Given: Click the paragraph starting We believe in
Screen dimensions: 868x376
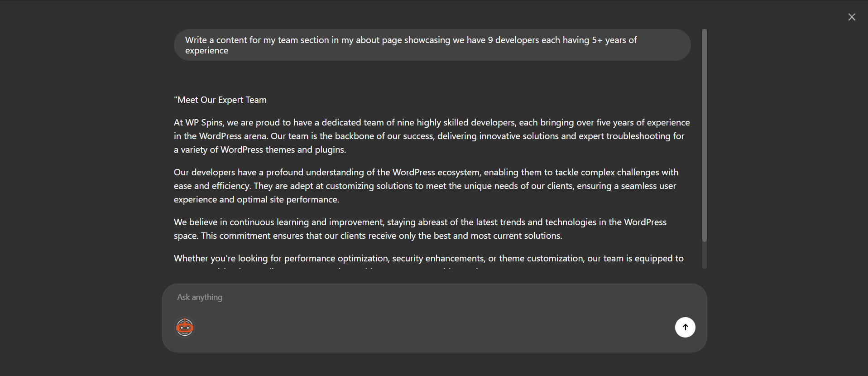Looking at the screenshot, I should click(x=420, y=229).
